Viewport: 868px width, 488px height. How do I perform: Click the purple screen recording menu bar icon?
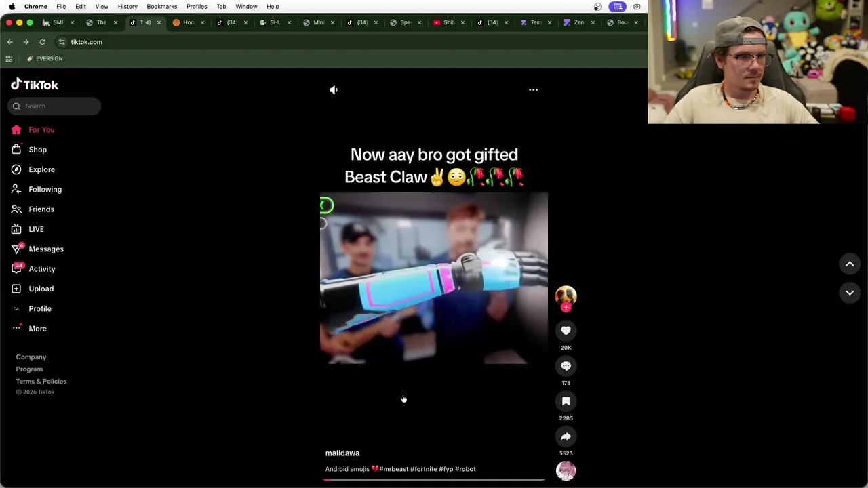pyautogui.click(x=617, y=7)
